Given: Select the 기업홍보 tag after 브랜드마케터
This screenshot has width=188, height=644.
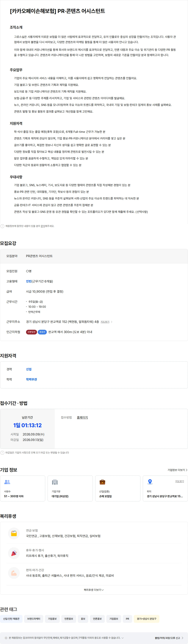Looking at the screenshot, I should point(52,619).
